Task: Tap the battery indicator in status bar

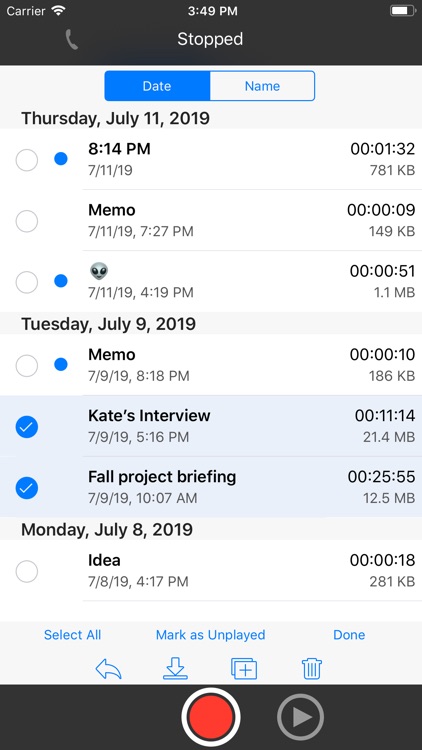Action: tap(403, 11)
